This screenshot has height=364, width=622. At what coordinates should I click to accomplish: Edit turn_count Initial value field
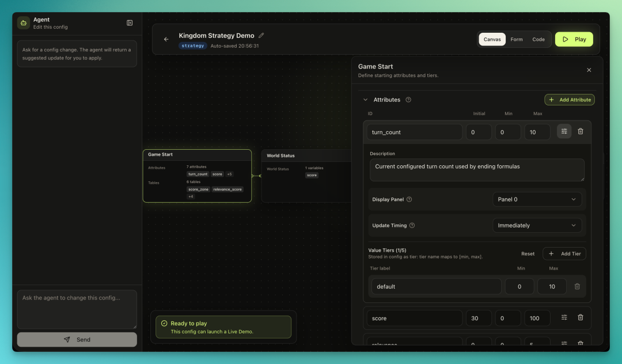(x=479, y=132)
